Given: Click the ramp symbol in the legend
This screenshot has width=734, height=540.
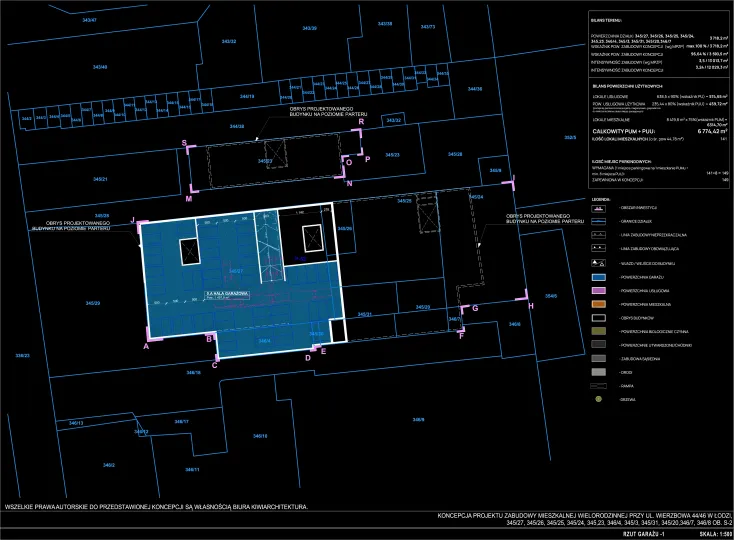Looking at the screenshot, I should pos(600,385).
